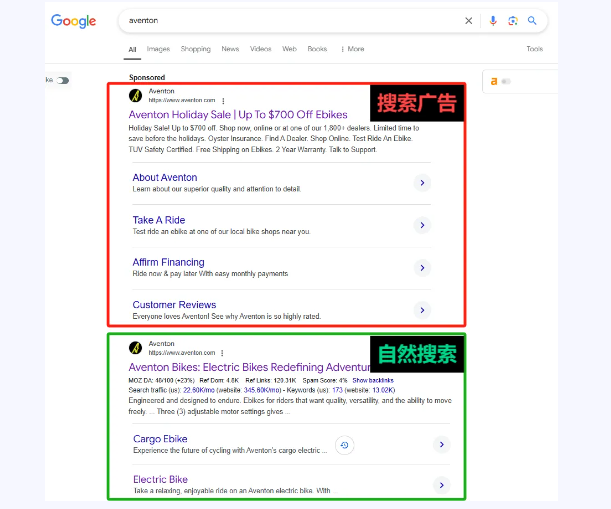Viewport: 611px width, 509px height.
Task: Open the three-dot menu beside the sponsored Aventon URL
Action: [x=223, y=101]
